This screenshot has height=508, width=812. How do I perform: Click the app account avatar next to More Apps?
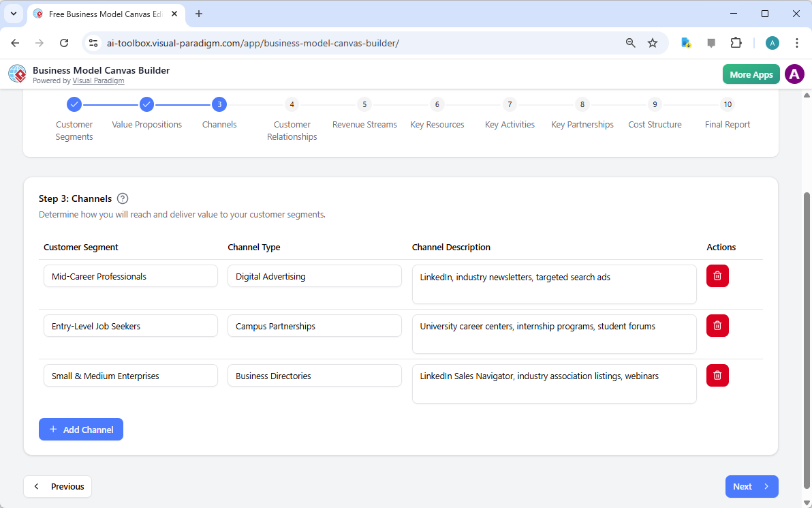[x=794, y=74]
